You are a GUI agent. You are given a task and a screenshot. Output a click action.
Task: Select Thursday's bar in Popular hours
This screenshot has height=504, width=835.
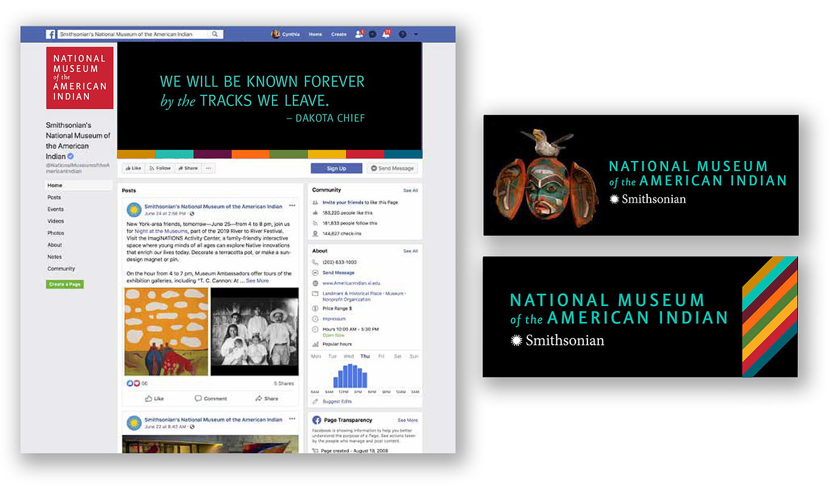coord(365,366)
